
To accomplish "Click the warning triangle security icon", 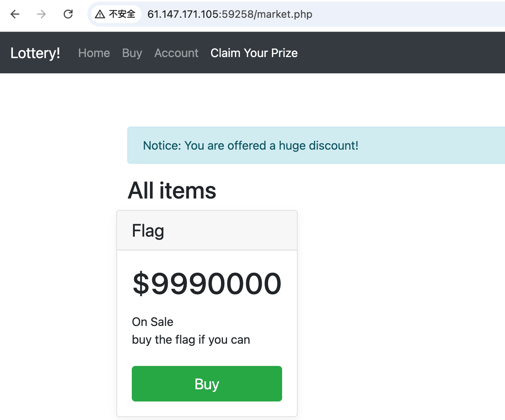I will point(100,14).
